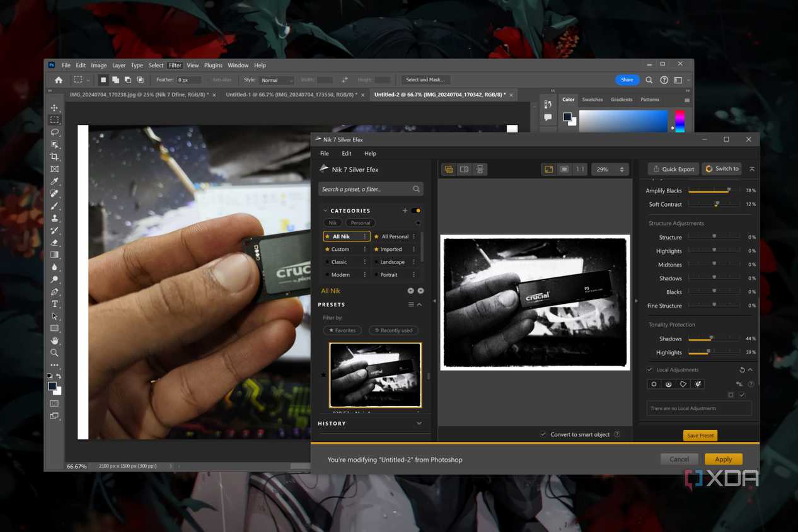Click the Amplify Blacks slider
798x532 pixels.
pyautogui.click(x=714, y=190)
